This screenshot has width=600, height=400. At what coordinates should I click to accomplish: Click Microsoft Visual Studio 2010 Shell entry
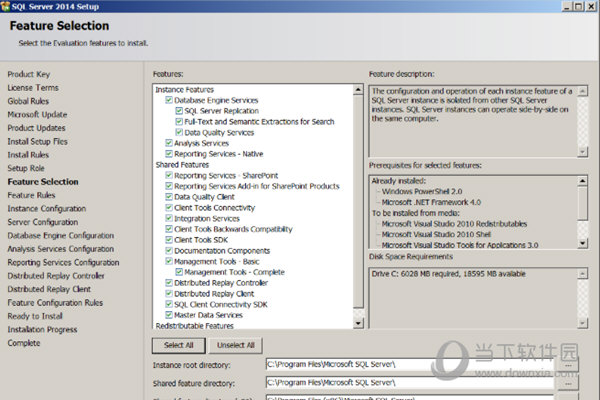(x=436, y=234)
